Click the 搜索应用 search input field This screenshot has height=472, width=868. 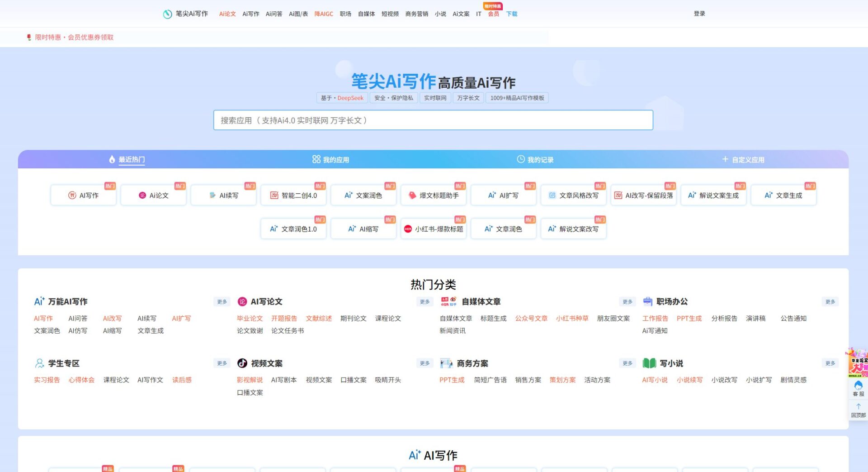click(x=433, y=120)
